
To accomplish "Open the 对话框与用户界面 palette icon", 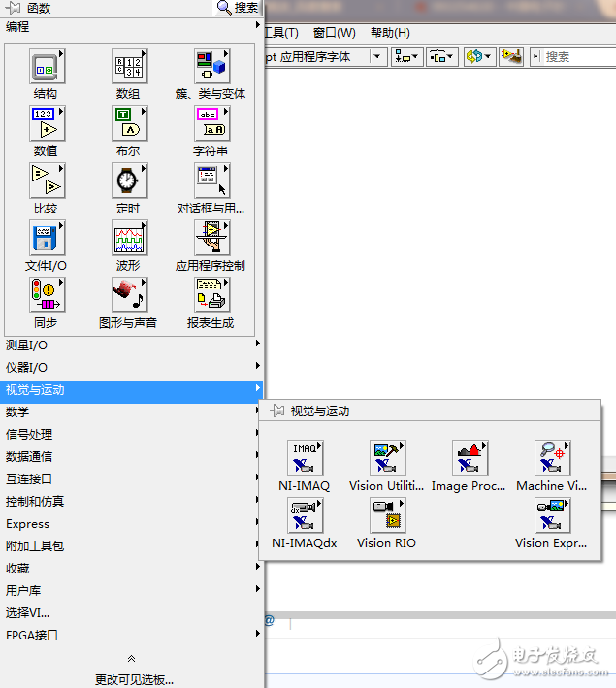I will pos(211,180).
